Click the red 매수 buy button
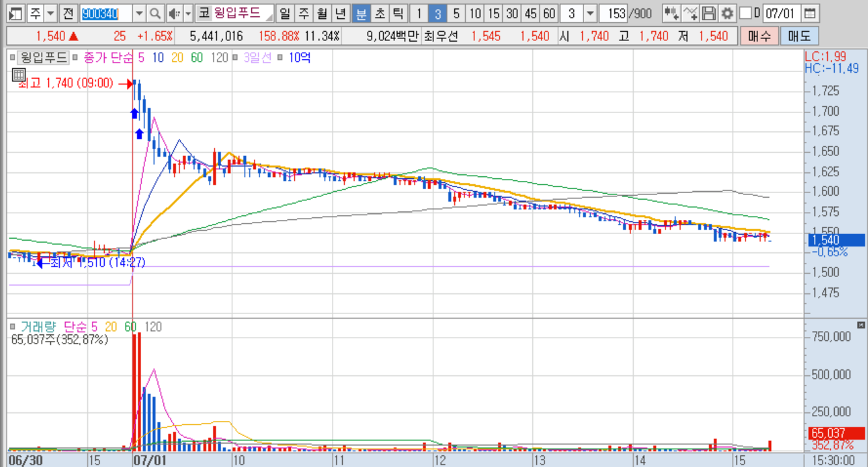The height and width of the screenshot is (467, 868). point(758,36)
